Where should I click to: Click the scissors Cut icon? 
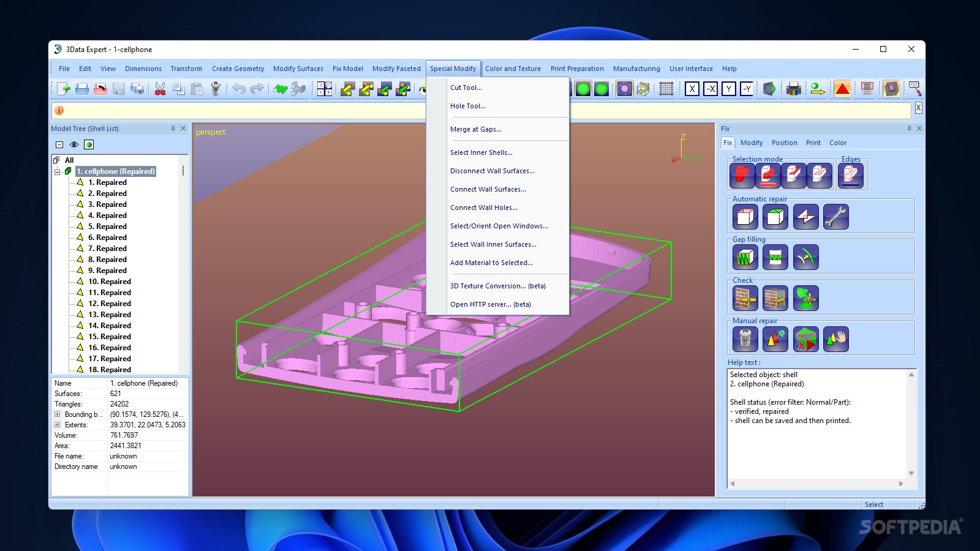coord(160,89)
